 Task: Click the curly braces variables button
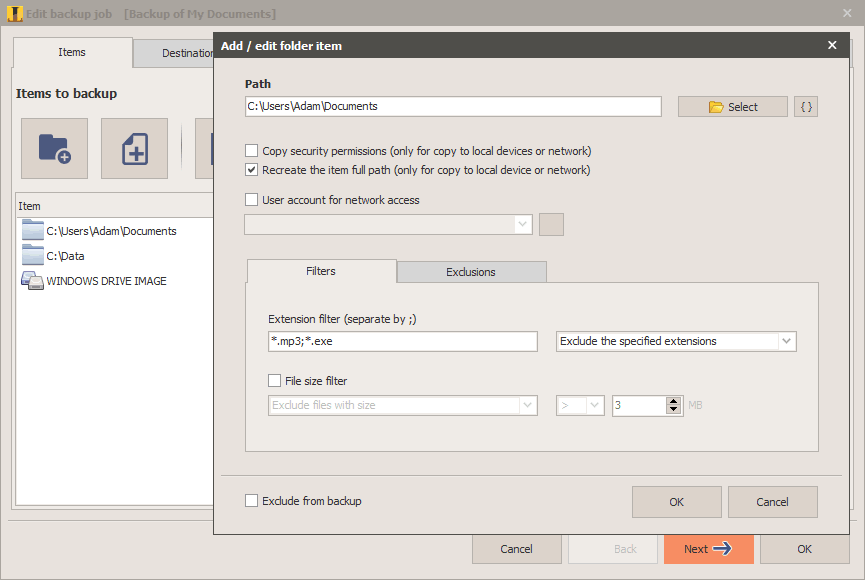tap(805, 107)
